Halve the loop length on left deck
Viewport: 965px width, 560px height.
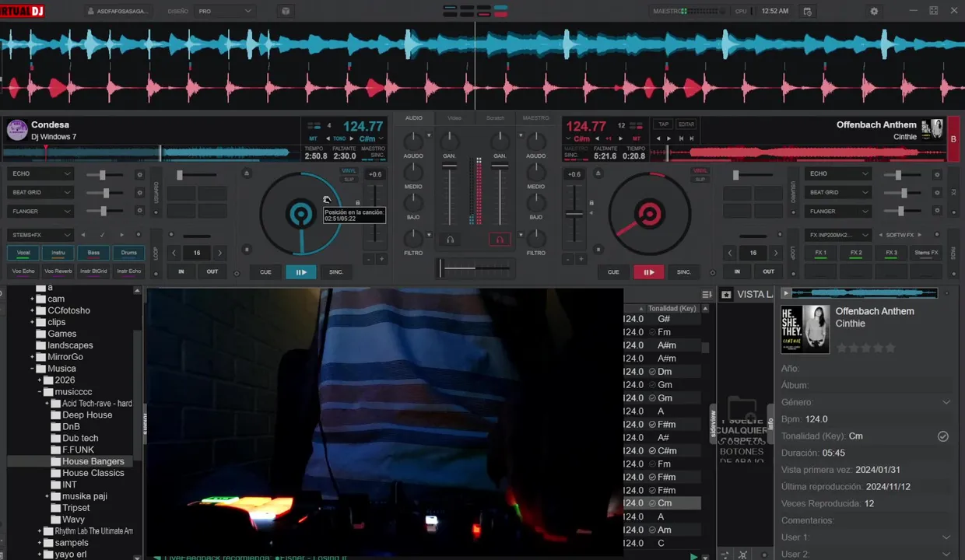174,253
